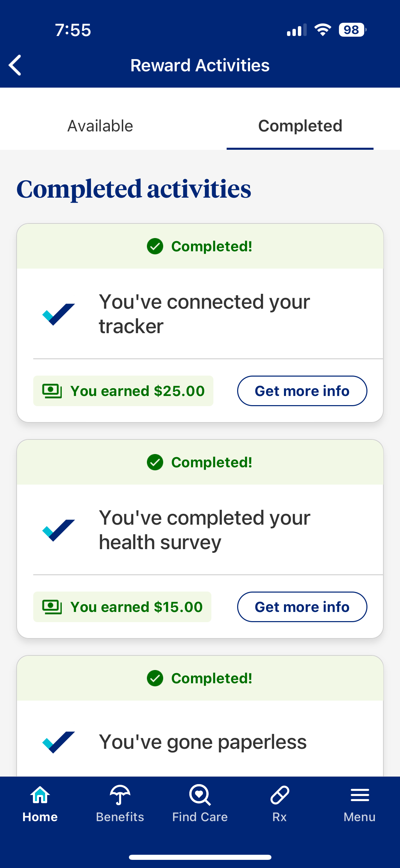Tap the Find Care search icon

[x=200, y=795]
